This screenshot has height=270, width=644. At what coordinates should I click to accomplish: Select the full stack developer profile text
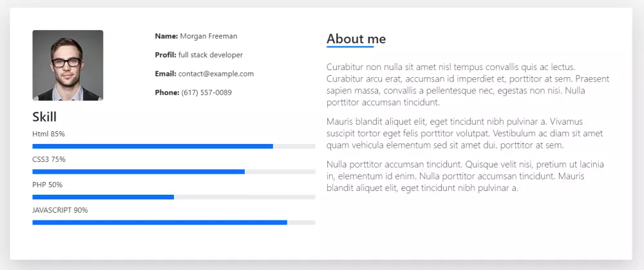coord(211,55)
